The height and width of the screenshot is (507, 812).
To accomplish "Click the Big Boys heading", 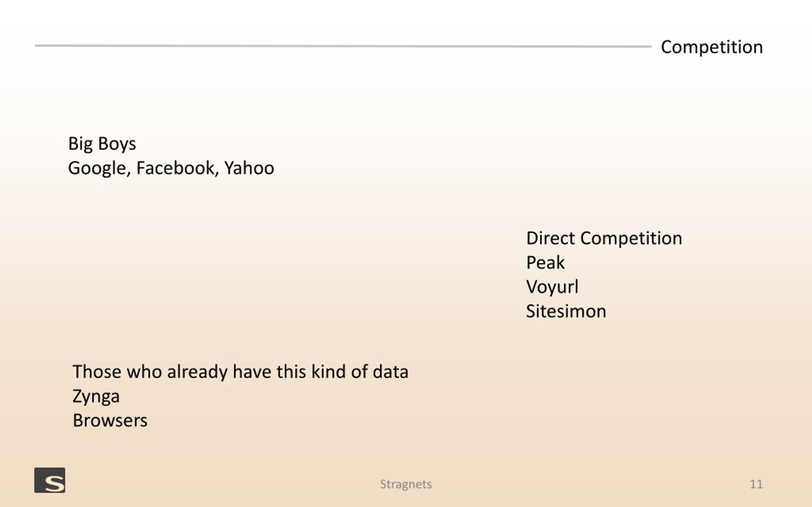I will [x=102, y=144].
